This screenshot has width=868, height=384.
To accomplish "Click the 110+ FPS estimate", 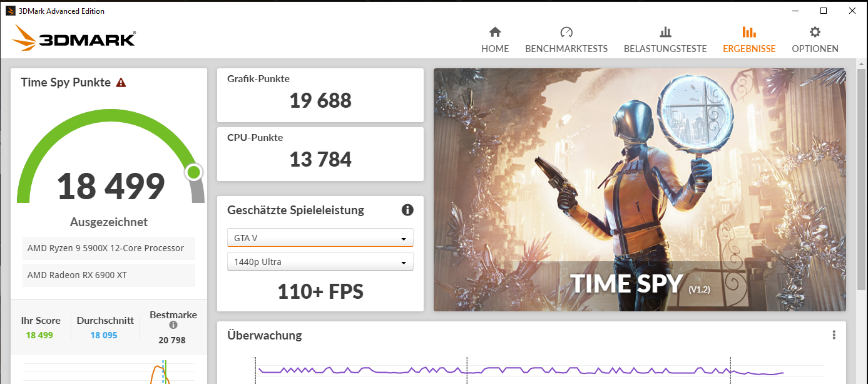I will (x=320, y=291).
